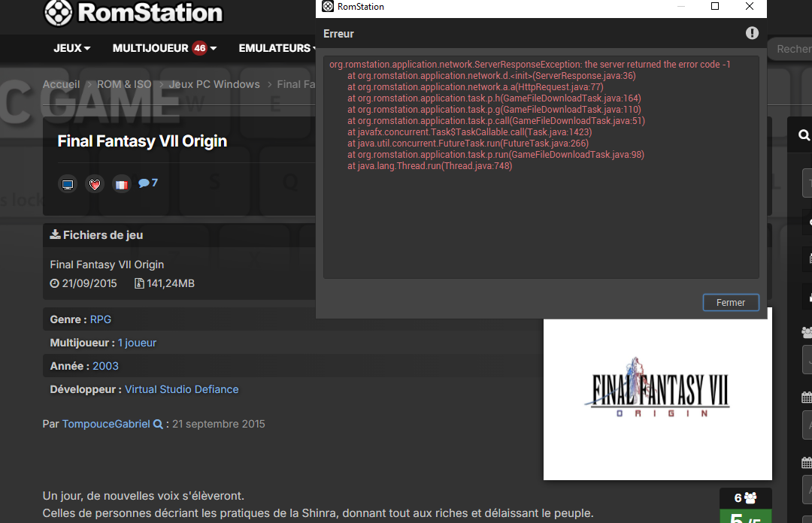Maximize the RomStation error dialog
The width and height of the screenshot is (812, 523).
tap(715, 6)
